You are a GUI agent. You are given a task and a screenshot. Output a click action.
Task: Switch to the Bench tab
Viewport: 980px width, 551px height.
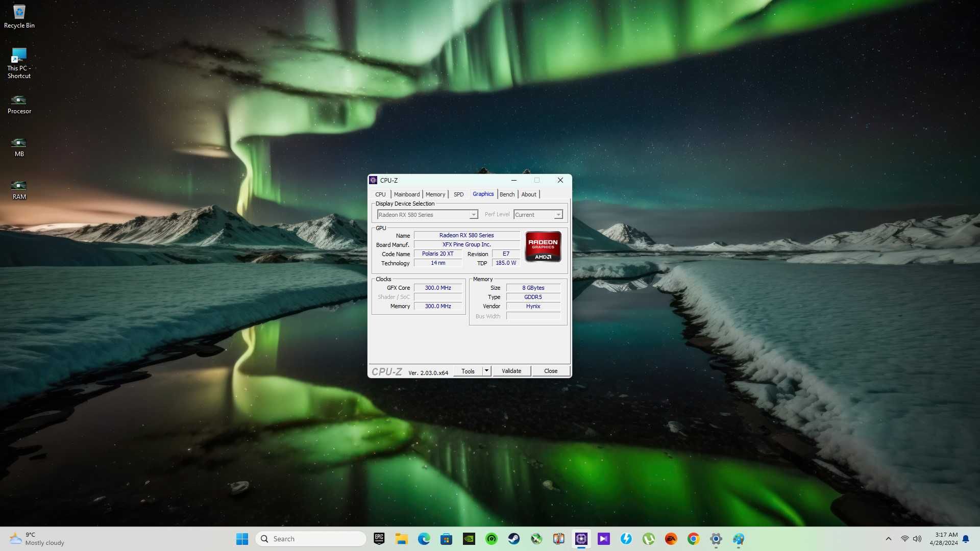(507, 194)
